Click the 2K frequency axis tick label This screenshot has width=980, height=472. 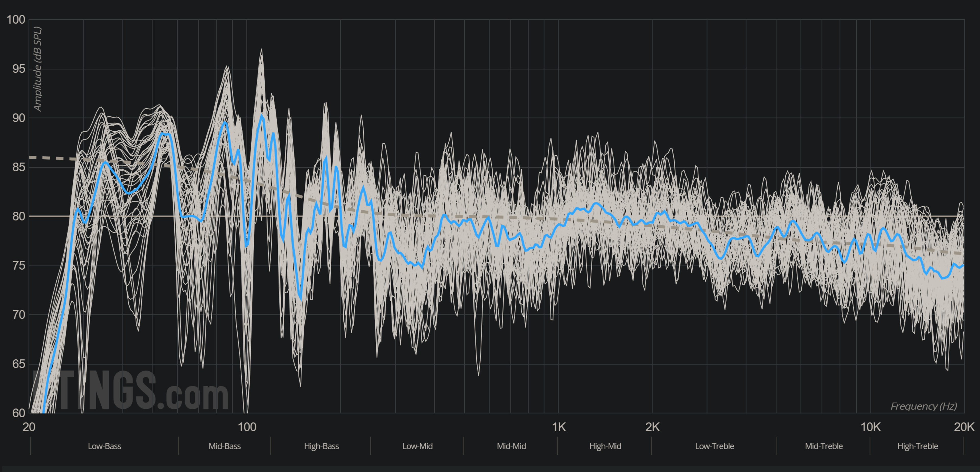(x=652, y=427)
